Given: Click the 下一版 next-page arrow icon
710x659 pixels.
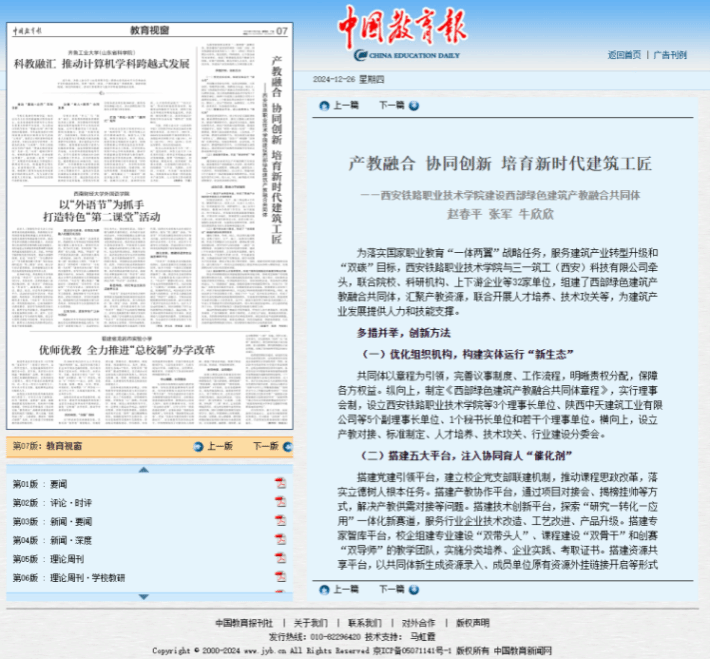Looking at the screenshot, I should 288,447.
